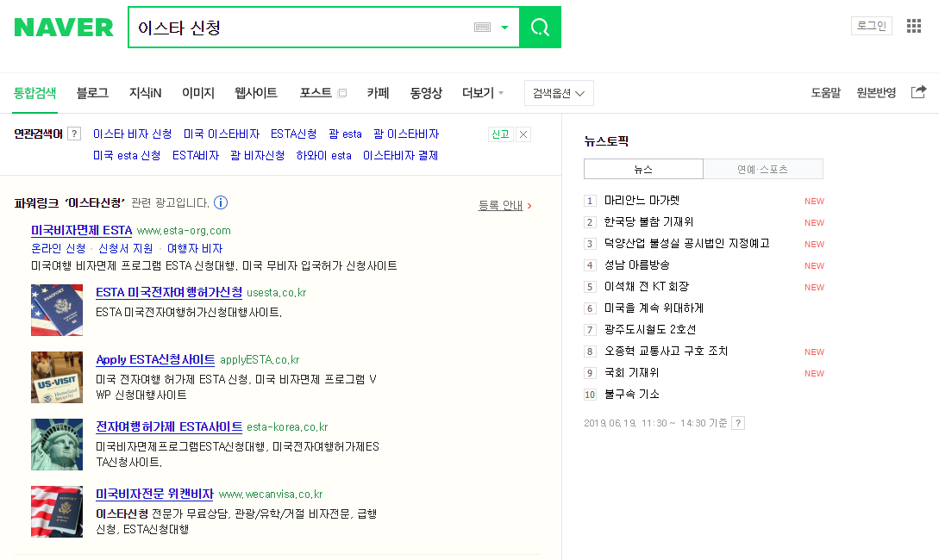Select the 포스트 tab
939x560 pixels.
pyautogui.click(x=316, y=93)
